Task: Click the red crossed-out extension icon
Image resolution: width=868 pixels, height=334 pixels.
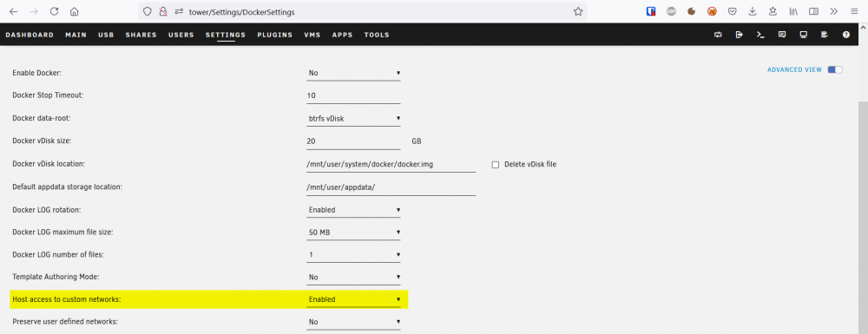Action: coord(712,11)
